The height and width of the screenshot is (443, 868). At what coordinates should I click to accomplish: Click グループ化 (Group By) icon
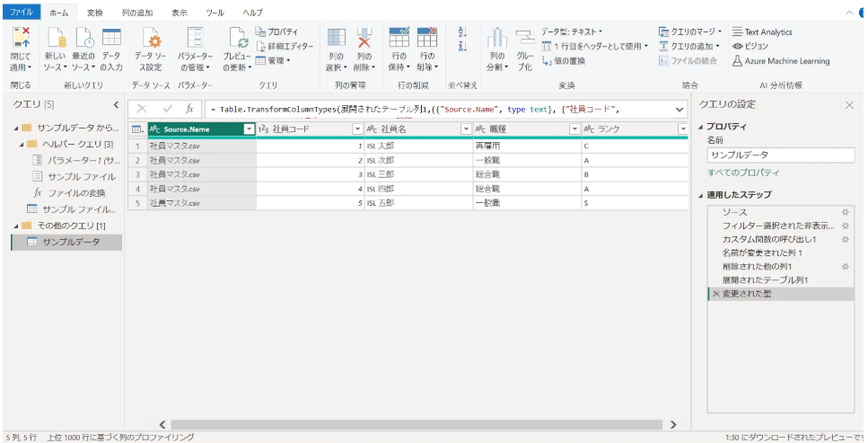[x=525, y=38]
